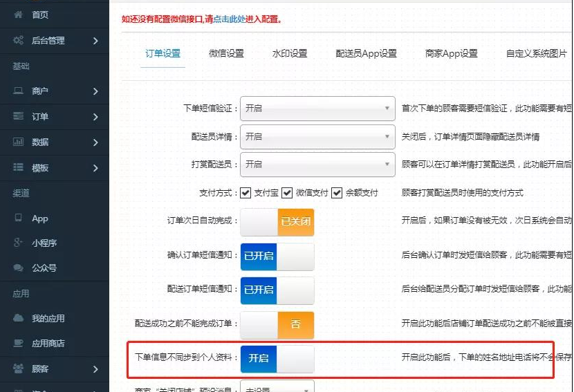574x392 pixels.
Task: Open 公众号 in the sidebar
Action: click(44, 268)
